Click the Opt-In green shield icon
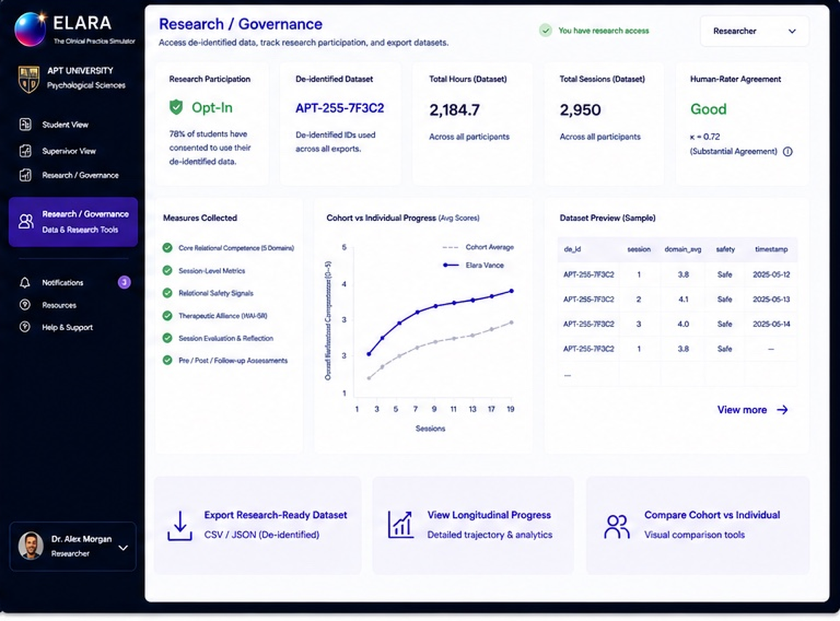This screenshot has height=621, width=840. [x=176, y=107]
